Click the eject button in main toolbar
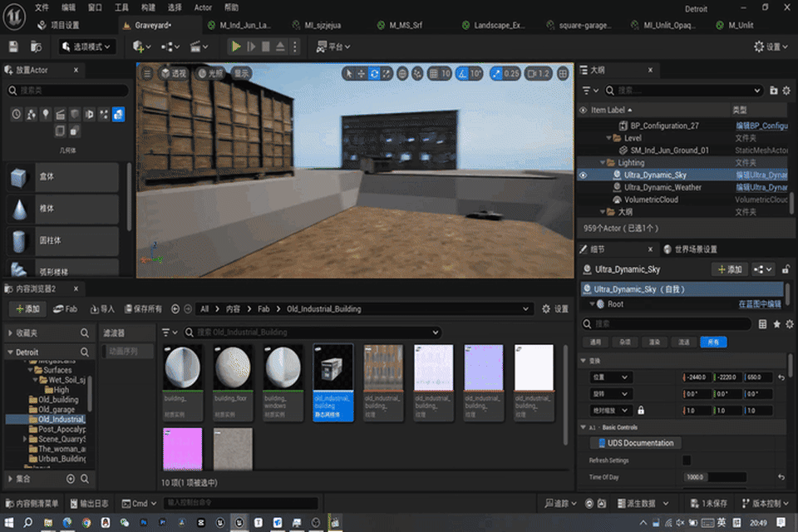This screenshot has height=532, width=798. click(x=280, y=47)
